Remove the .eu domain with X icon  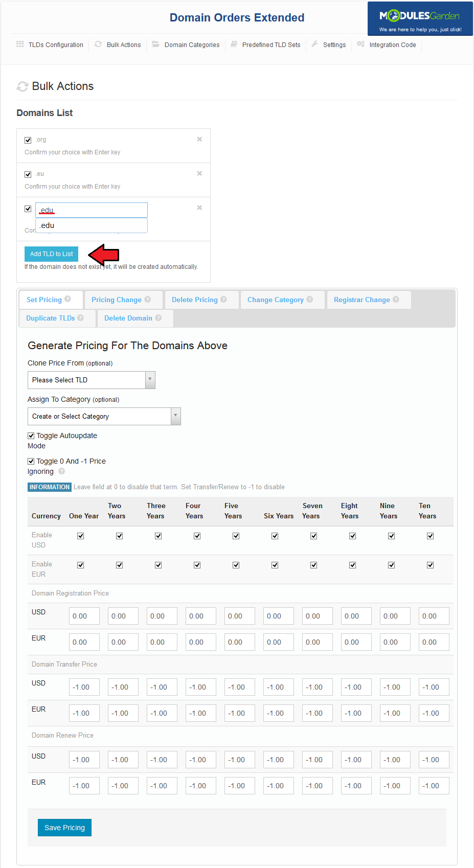(199, 173)
